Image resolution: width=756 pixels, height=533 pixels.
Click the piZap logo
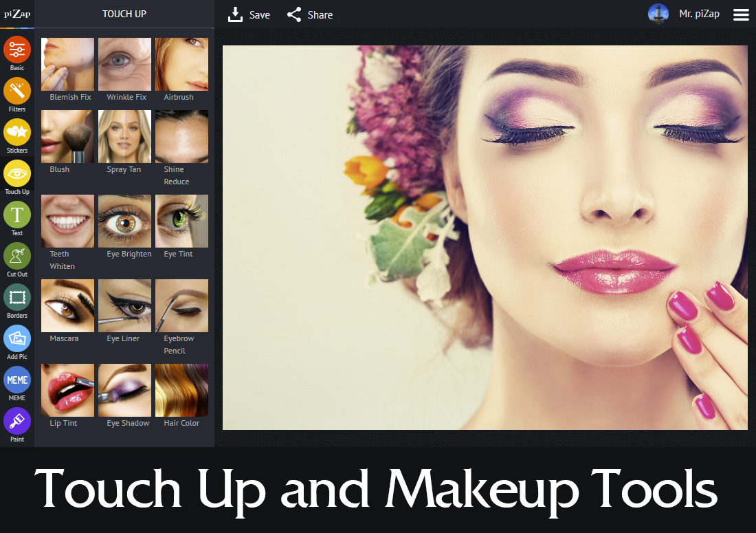click(x=17, y=14)
